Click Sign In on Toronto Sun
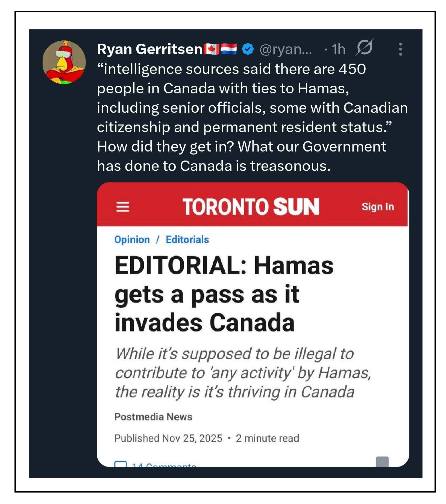This screenshot has width=446, height=504. tap(378, 207)
